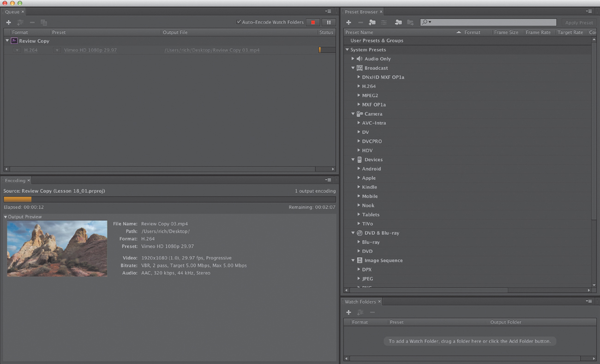Pause the queue encoding
This screenshot has width=600, height=364.
tap(329, 22)
